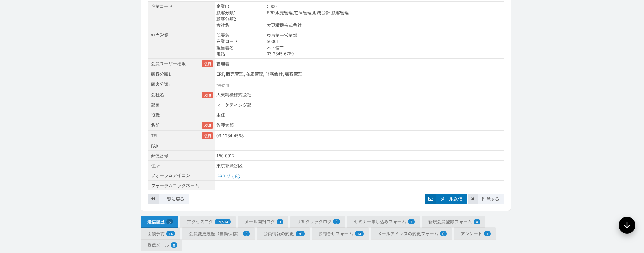The height and width of the screenshot is (253, 644).
Task: Click sales phone 03-2345-6789
Action: (x=280, y=54)
